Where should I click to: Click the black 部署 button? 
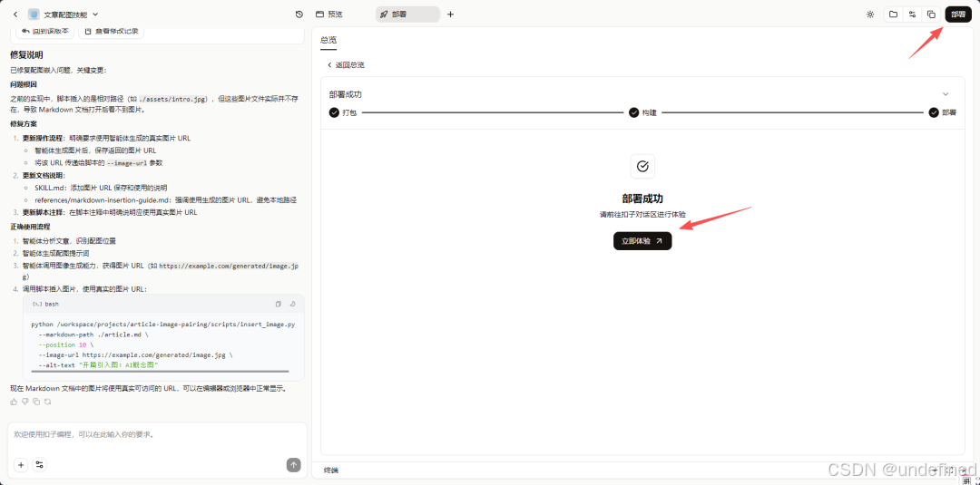958,15
